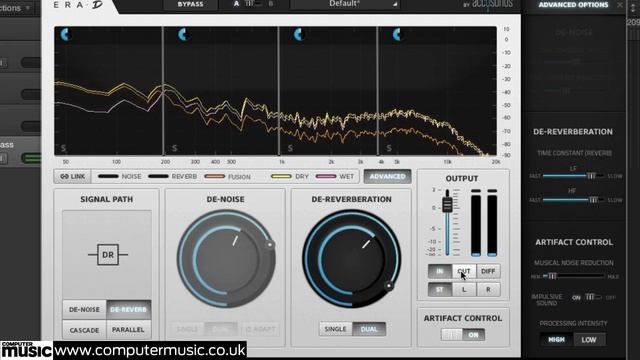Screen dimensions: 640x360
Task: Toggle the REVERB curve legend
Action: click(172, 176)
